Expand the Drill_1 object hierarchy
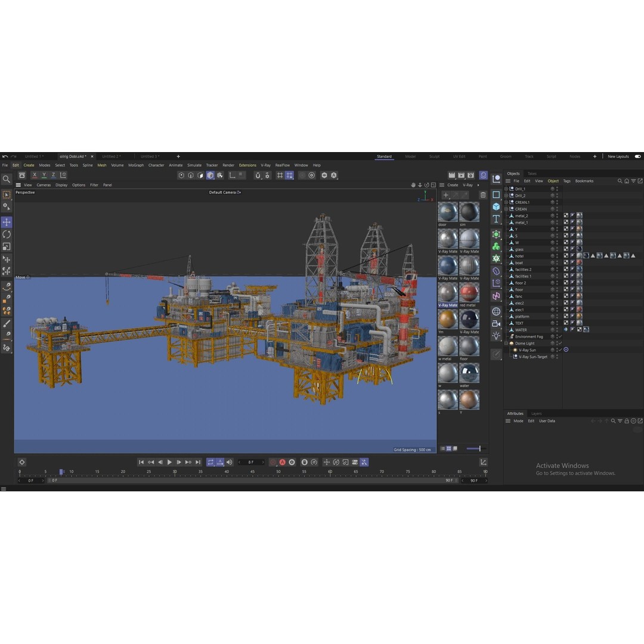 [x=506, y=188]
